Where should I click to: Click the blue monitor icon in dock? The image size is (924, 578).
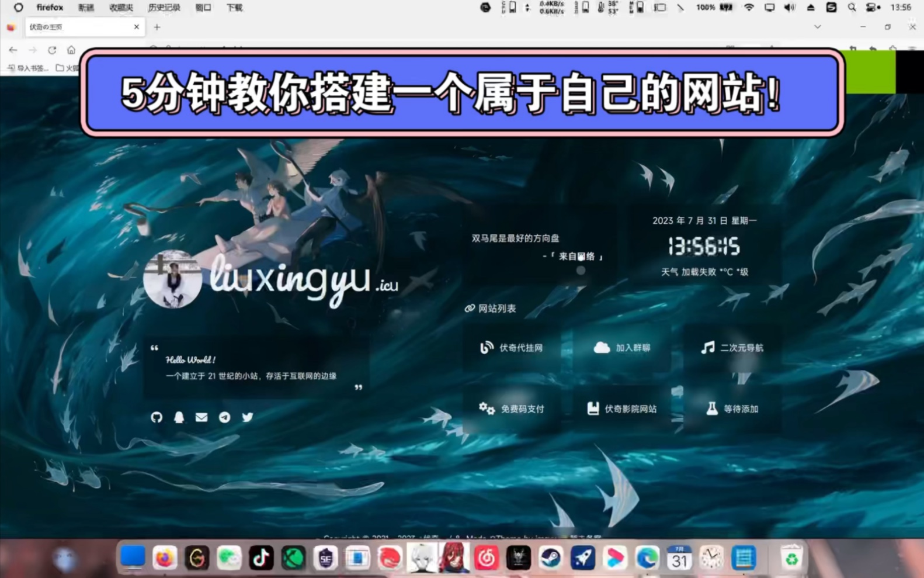click(x=133, y=558)
